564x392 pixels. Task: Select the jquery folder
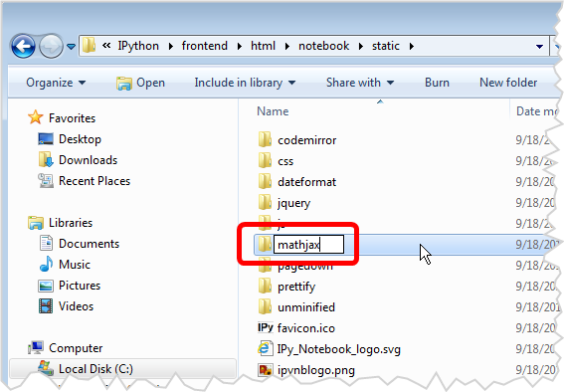tap(293, 203)
